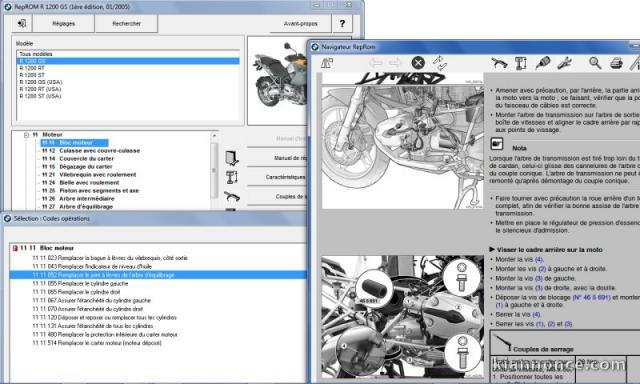This screenshot has height=384, width=640.
Task: Click the round X stop icon
Action: (418, 63)
